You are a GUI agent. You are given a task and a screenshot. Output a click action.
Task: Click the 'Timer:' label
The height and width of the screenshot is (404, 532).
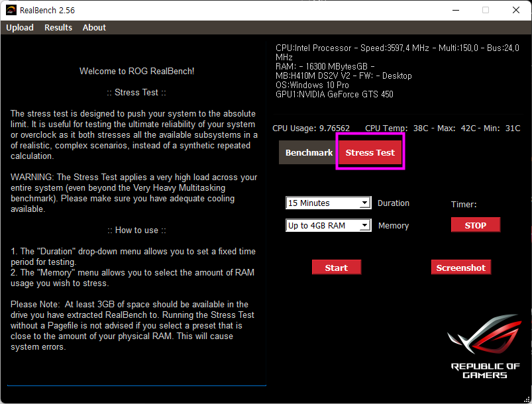tap(464, 204)
